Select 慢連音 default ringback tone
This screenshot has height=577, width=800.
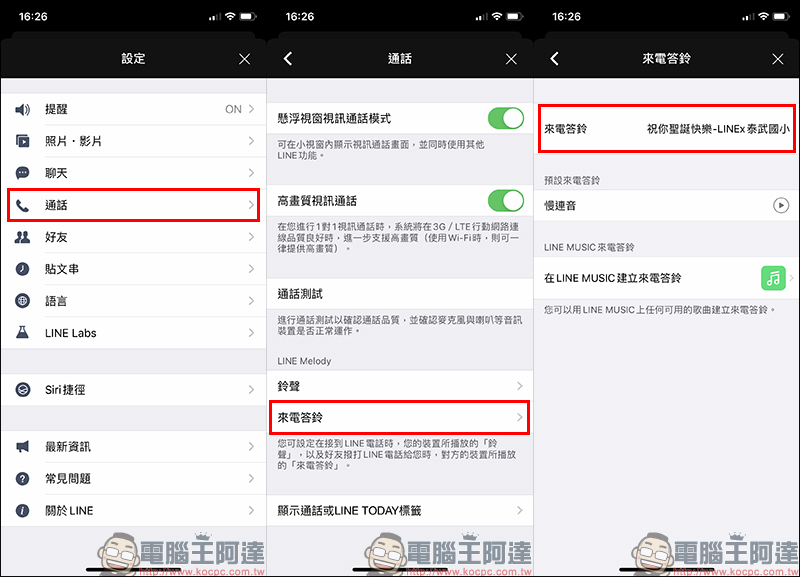[666, 206]
